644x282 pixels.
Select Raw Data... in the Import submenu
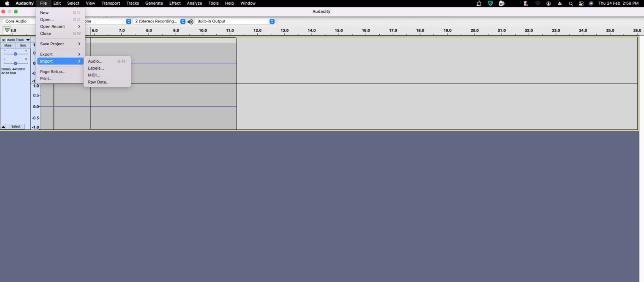point(107,82)
